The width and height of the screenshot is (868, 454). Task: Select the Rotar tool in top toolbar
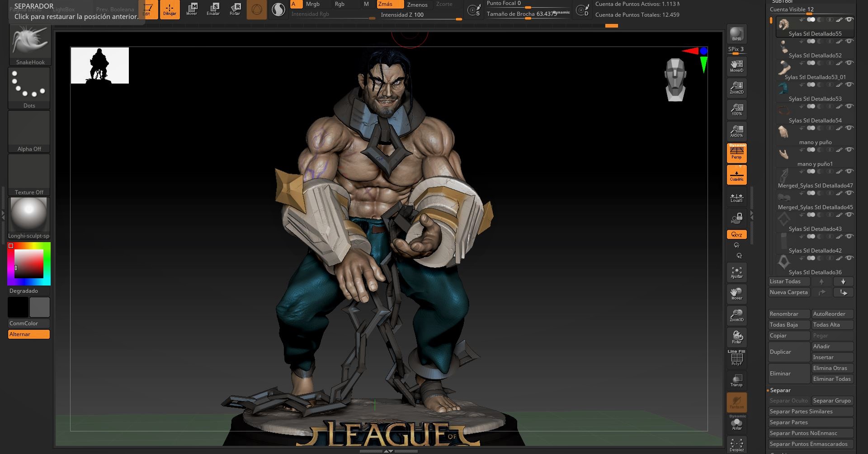(x=235, y=9)
